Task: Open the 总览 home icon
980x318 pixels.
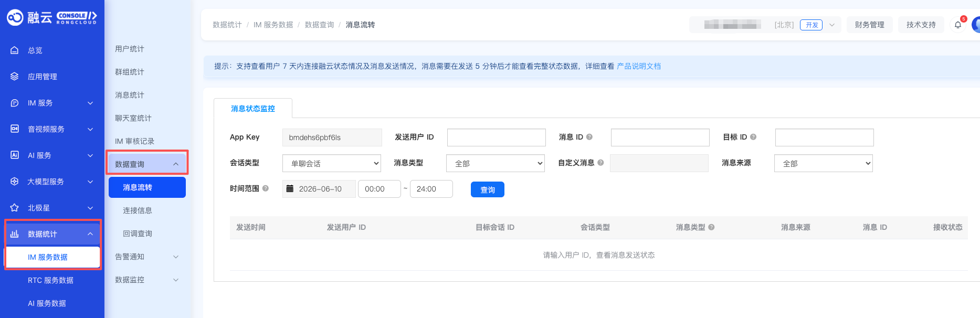Action: pyautogui.click(x=15, y=50)
